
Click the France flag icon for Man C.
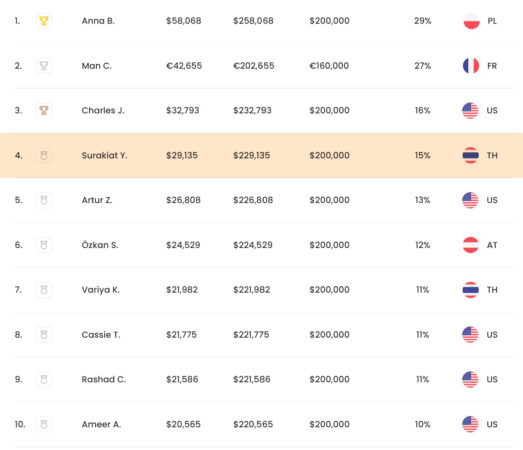point(471,66)
